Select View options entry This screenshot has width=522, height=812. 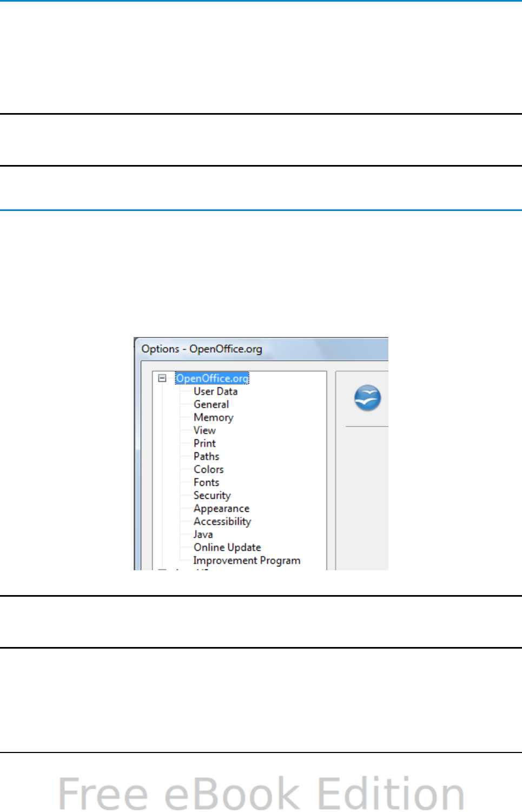tap(204, 430)
